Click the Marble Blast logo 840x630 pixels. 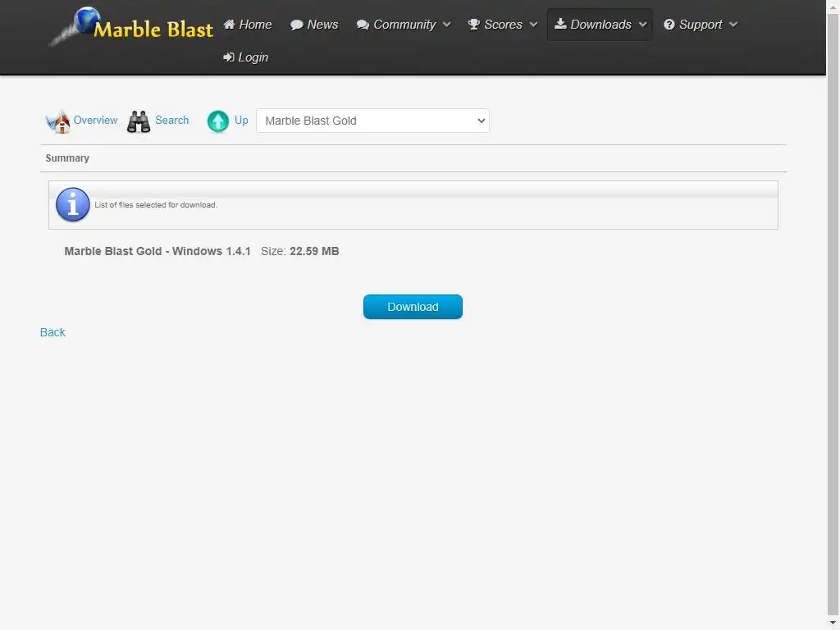pos(131,25)
